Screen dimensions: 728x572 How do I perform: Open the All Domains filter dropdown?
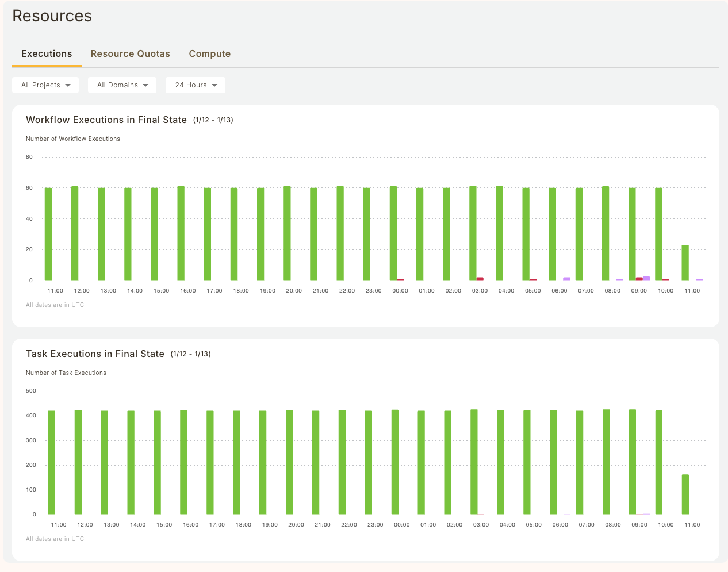(x=122, y=85)
